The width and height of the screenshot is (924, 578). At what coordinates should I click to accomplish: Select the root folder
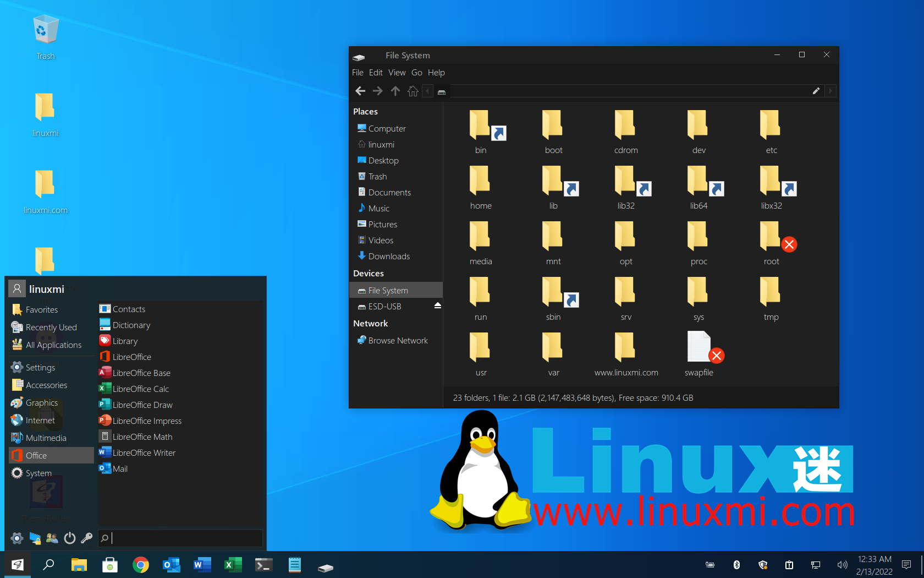coord(771,243)
